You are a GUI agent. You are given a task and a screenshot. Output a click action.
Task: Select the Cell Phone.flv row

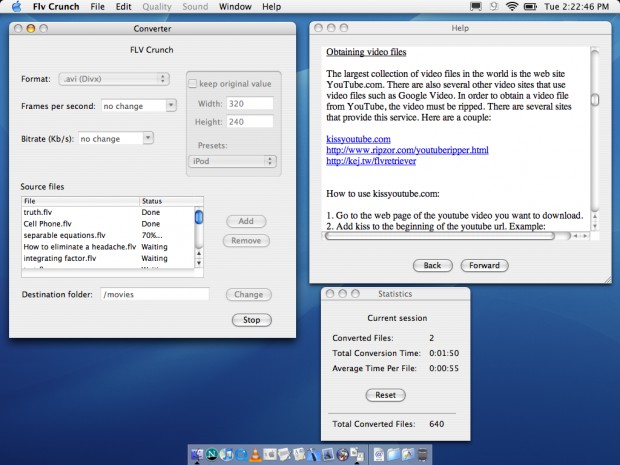coord(108,224)
